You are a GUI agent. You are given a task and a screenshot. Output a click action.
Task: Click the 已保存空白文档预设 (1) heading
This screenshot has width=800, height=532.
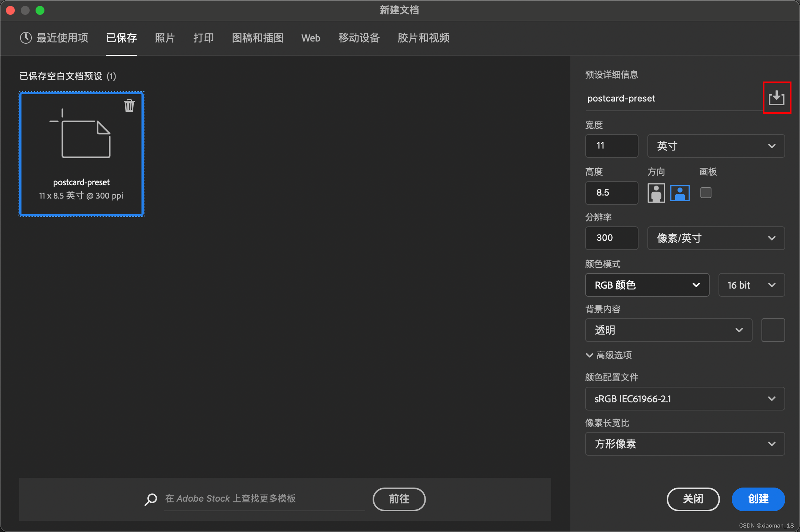coord(68,76)
